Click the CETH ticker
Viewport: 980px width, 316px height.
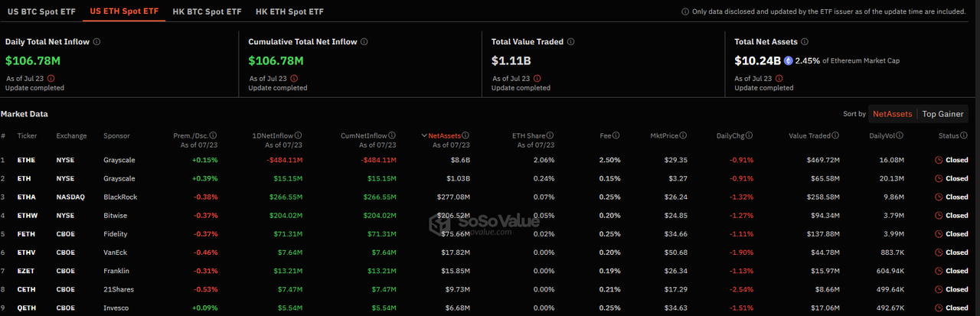[26, 289]
